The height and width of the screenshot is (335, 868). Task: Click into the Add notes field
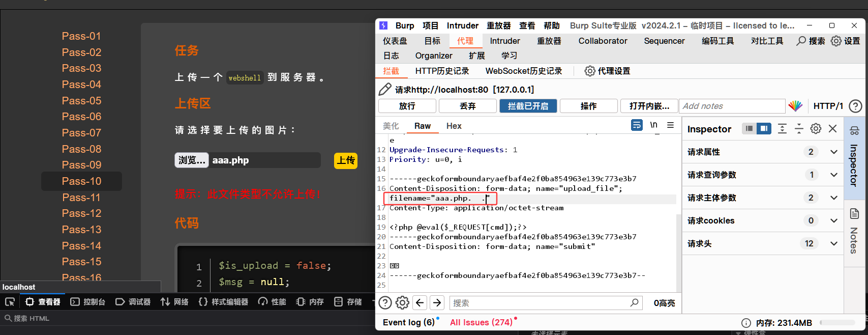point(732,106)
